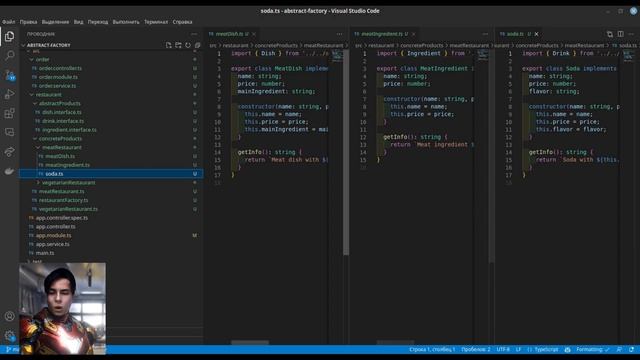The height and width of the screenshot is (360, 640).
Task: Open the Вид menu
Action: click(x=78, y=22)
